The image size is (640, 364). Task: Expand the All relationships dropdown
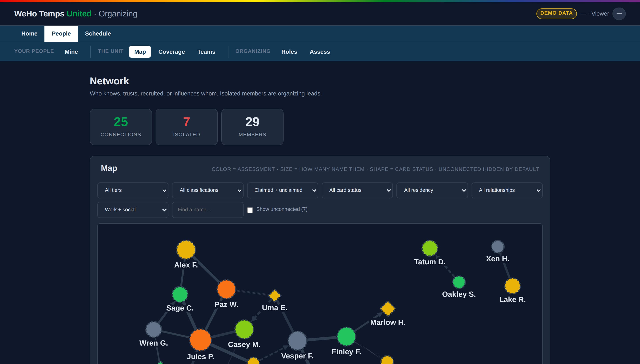(507, 190)
